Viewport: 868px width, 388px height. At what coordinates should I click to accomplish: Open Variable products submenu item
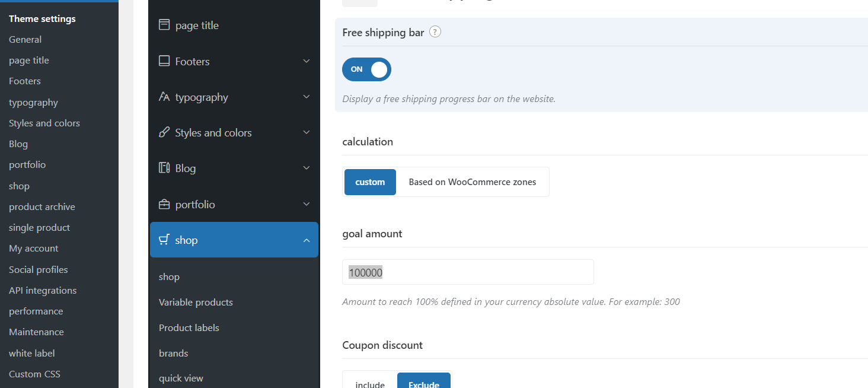tap(196, 302)
